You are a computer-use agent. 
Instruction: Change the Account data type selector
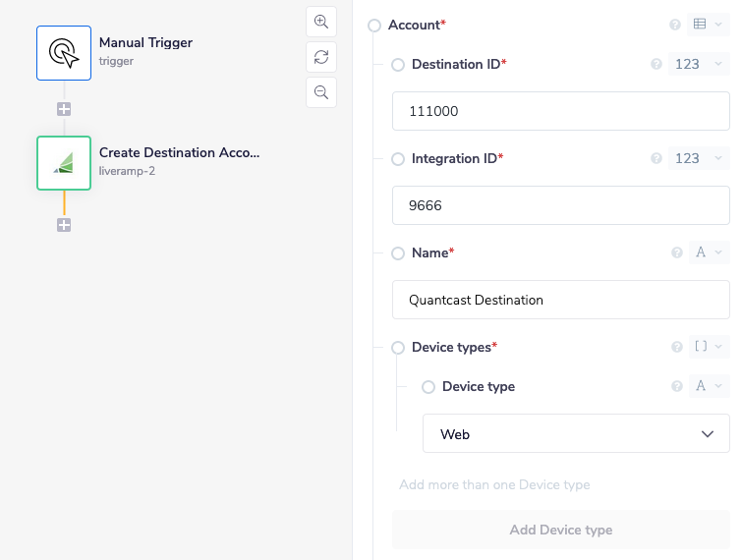pyautogui.click(x=708, y=25)
